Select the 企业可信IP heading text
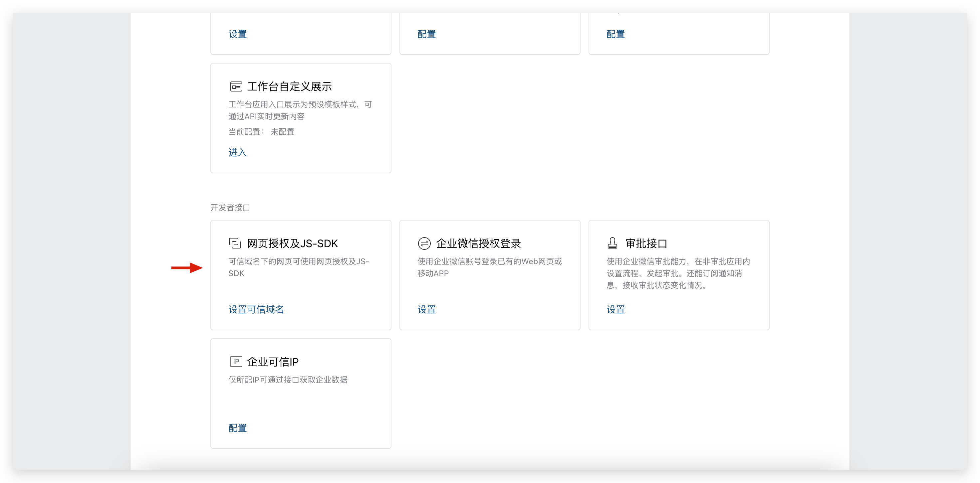Image resolution: width=980 pixels, height=483 pixels. [x=273, y=362]
